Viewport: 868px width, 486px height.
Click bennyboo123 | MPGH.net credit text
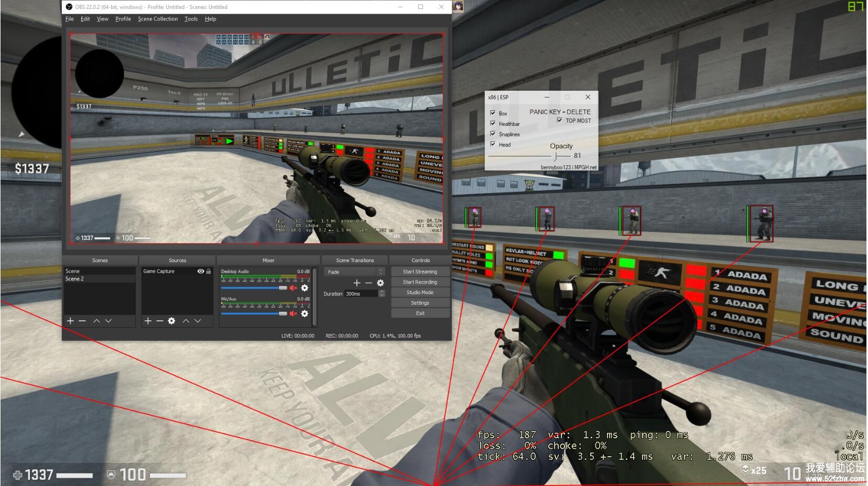(569, 167)
